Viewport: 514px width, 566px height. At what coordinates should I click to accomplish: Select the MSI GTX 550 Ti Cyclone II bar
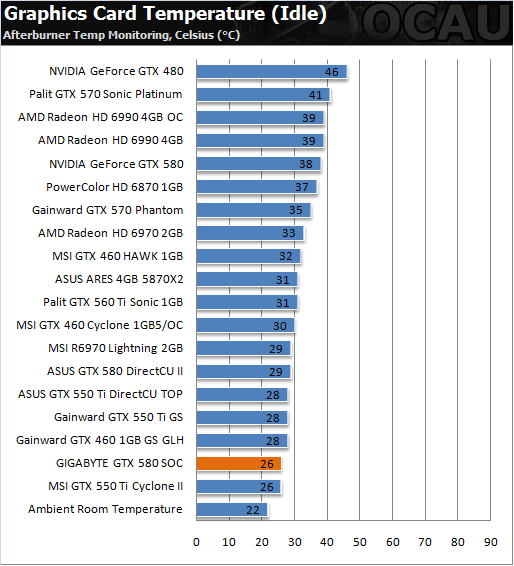(239, 486)
